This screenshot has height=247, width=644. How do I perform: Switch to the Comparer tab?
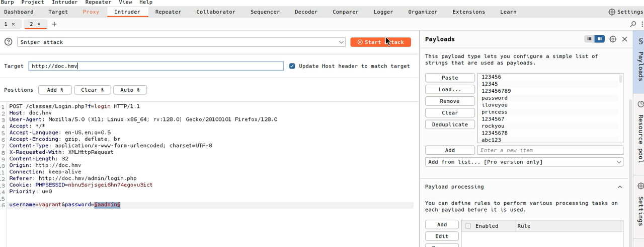coord(346,12)
